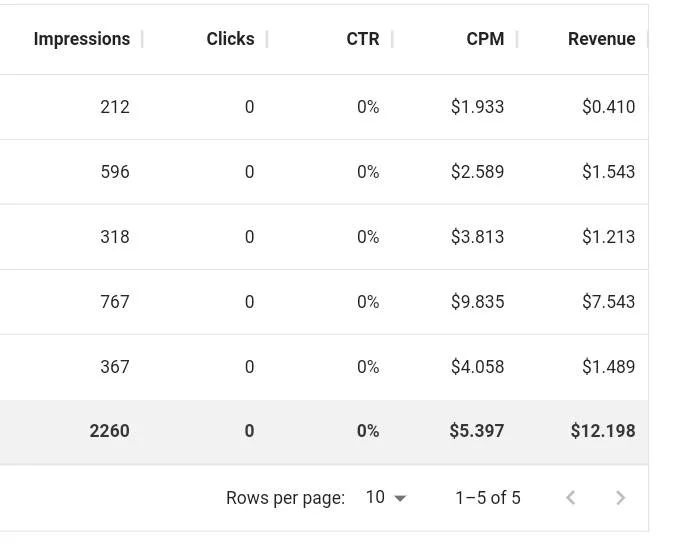Click the CTR column resize divider
The width and height of the screenshot is (699, 560).
tap(392, 39)
